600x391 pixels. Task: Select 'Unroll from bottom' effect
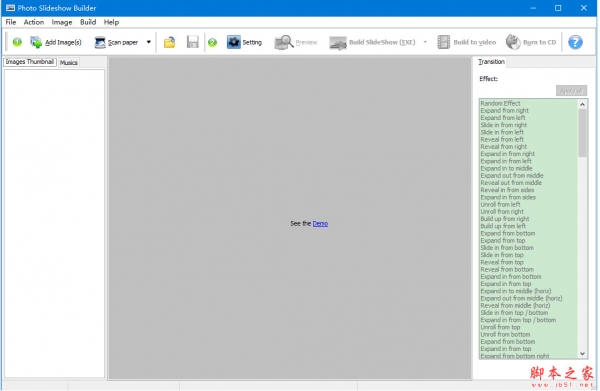(505, 334)
